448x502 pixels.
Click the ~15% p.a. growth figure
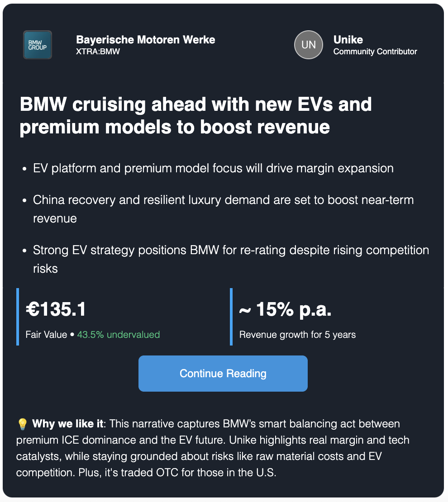(285, 309)
